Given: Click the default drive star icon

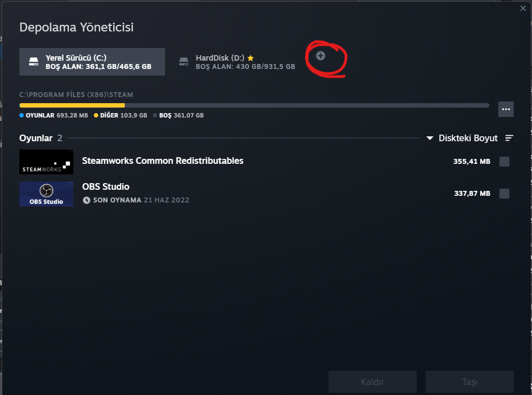Looking at the screenshot, I should click(x=251, y=58).
